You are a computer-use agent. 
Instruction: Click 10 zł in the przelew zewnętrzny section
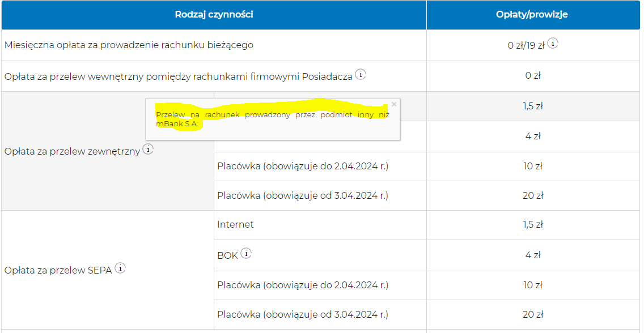tap(533, 166)
